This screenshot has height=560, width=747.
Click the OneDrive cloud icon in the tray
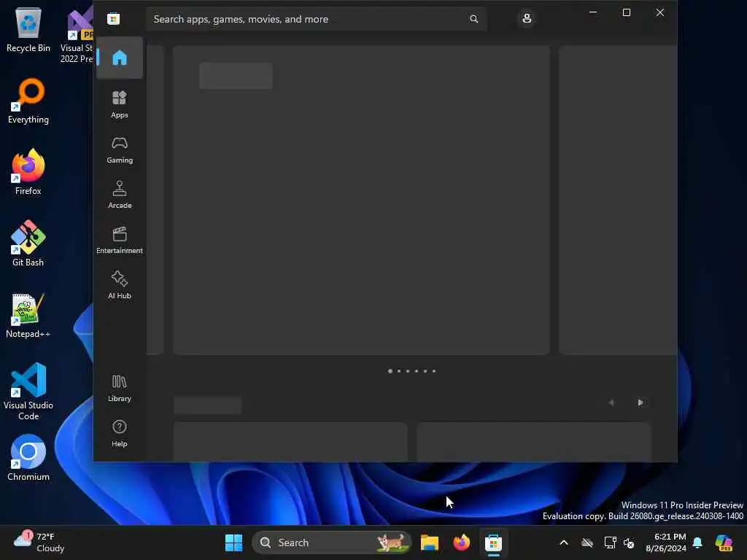587,542
